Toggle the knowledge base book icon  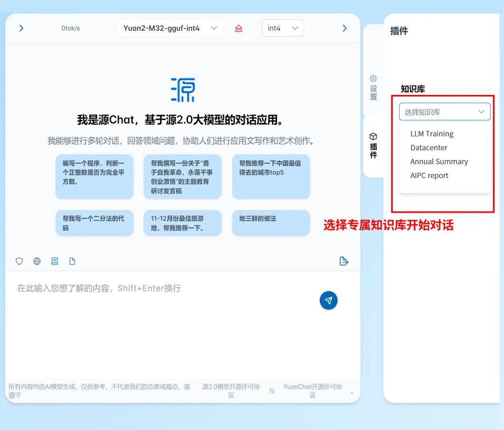click(55, 261)
